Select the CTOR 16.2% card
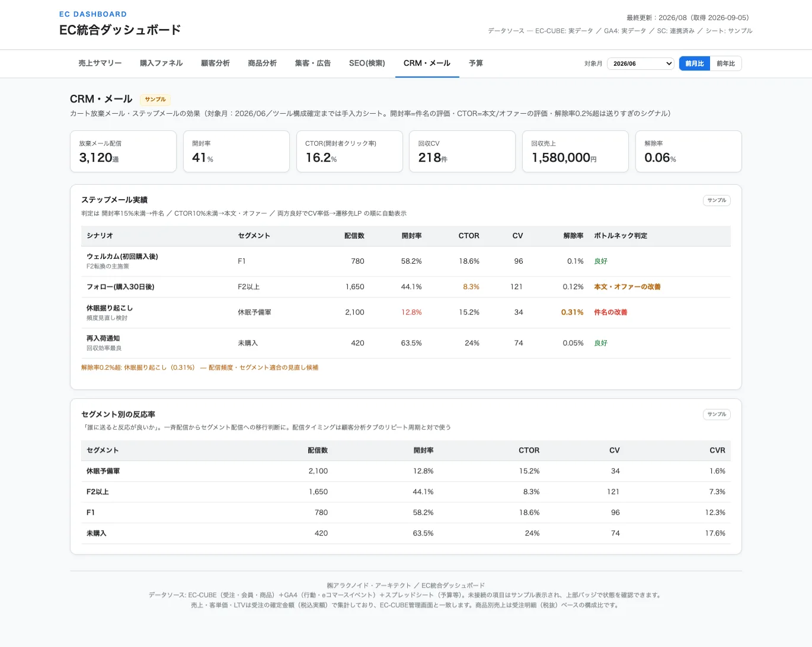 (350, 152)
